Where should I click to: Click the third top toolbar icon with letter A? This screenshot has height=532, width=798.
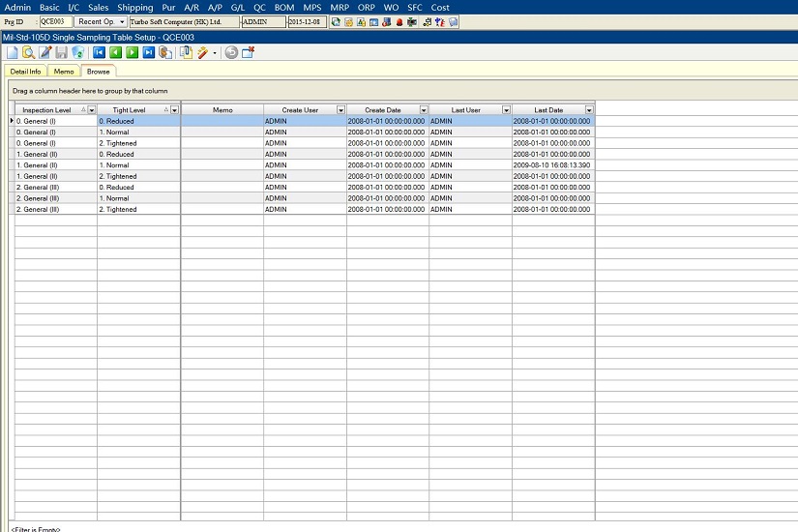[362, 22]
